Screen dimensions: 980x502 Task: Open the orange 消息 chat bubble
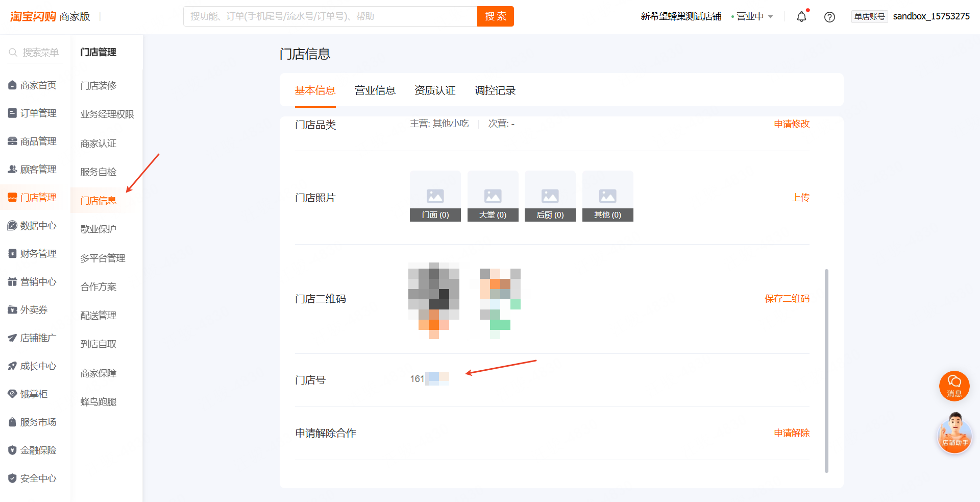point(954,386)
